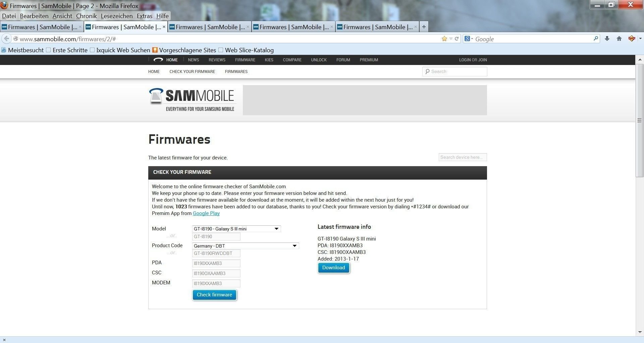Open the Lesezeichen menu
Viewport: 644px width, 343px height.
(117, 16)
